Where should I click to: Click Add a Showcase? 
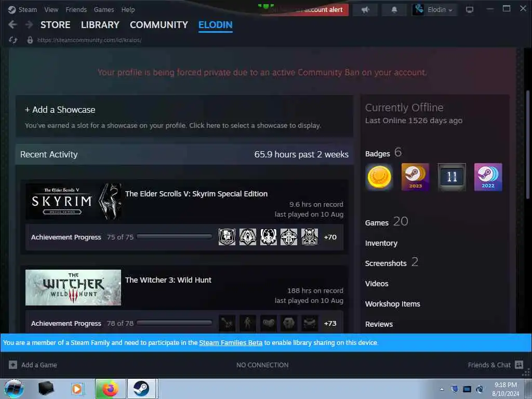point(60,110)
